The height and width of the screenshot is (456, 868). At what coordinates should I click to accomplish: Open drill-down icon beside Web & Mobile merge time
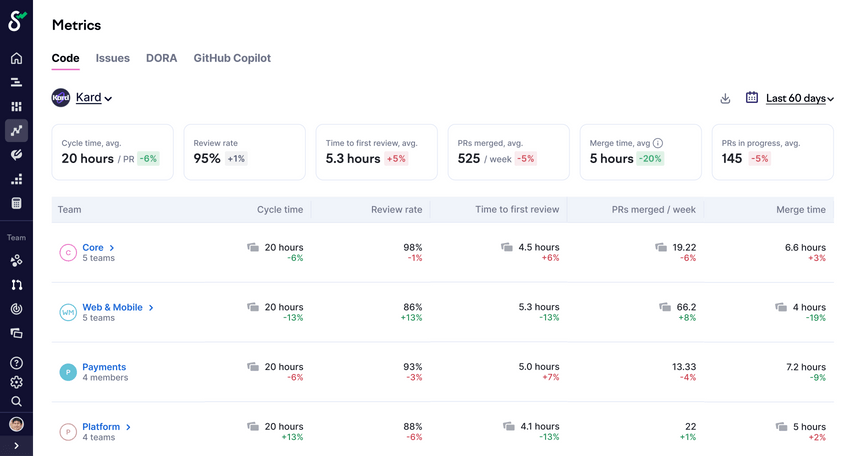[x=781, y=307]
